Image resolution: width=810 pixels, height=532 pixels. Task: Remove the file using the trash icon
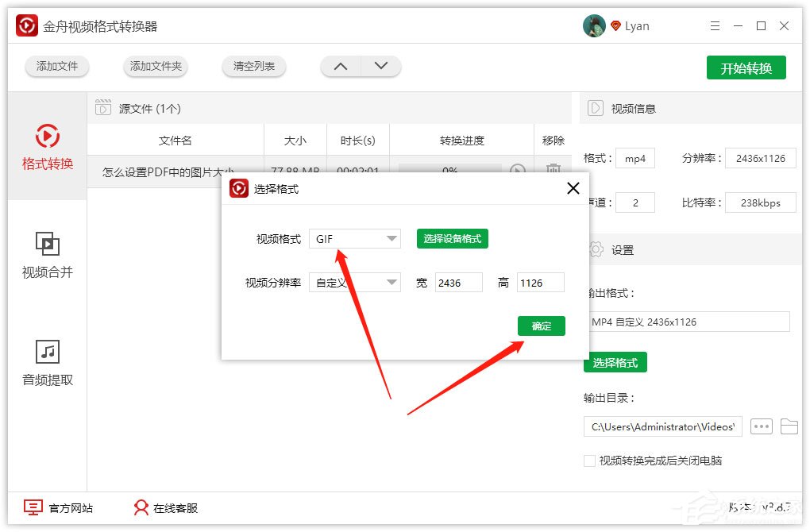[x=553, y=171]
